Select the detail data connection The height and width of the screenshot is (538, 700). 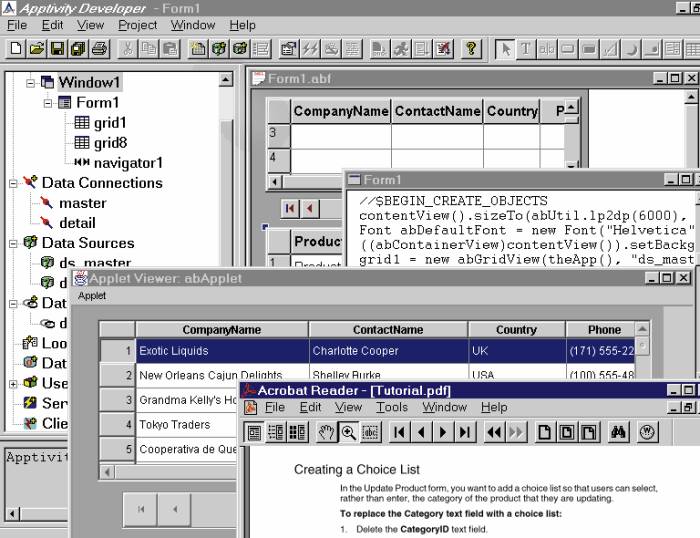[77, 223]
